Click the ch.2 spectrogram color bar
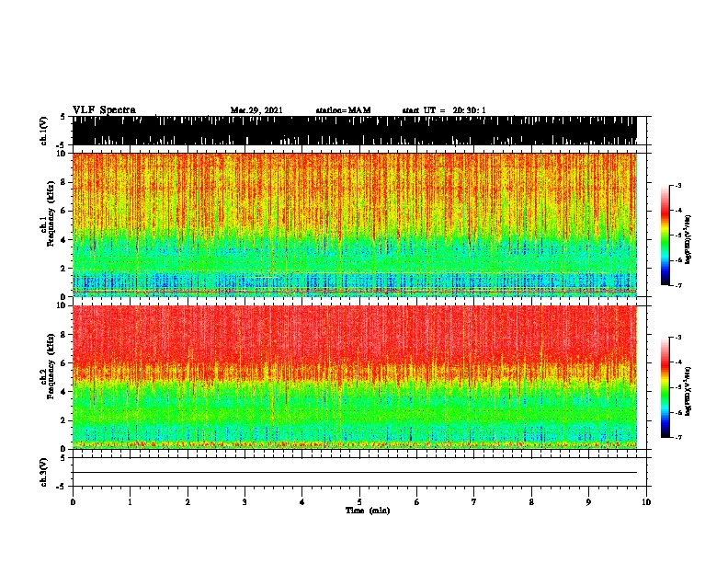 665,387
